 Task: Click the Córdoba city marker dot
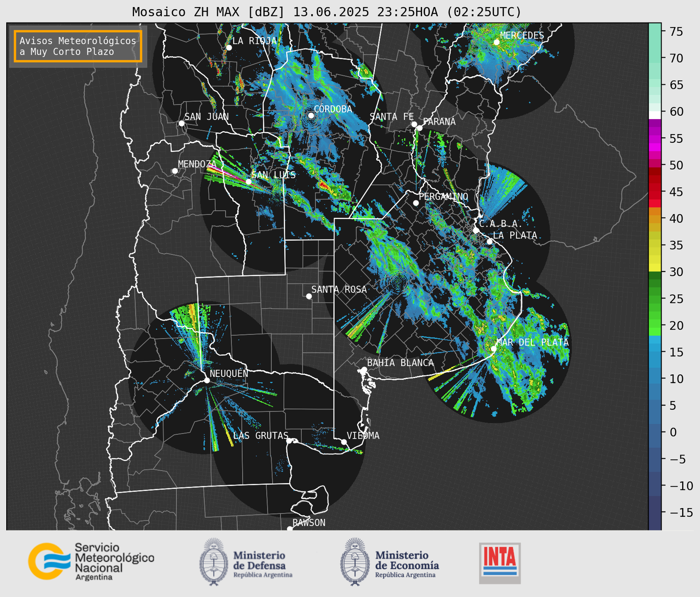[311, 115]
